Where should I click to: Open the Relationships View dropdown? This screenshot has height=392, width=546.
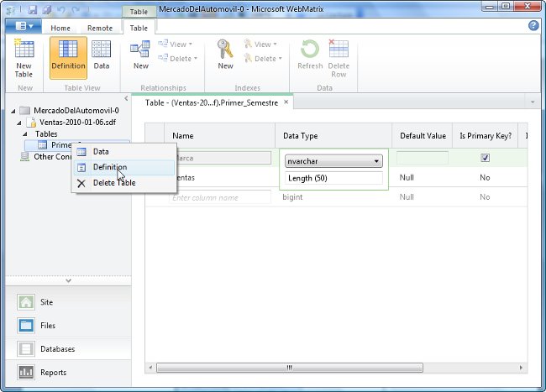coord(176,44)
